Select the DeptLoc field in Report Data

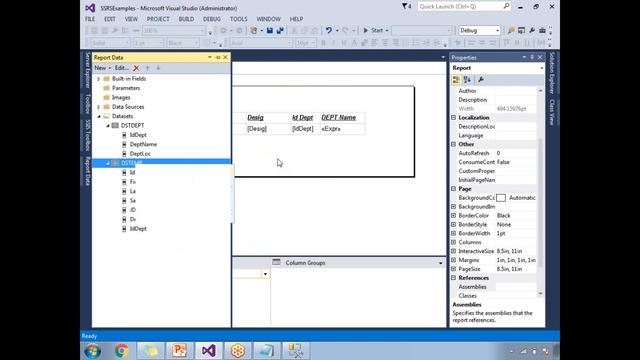pos(140,154)
